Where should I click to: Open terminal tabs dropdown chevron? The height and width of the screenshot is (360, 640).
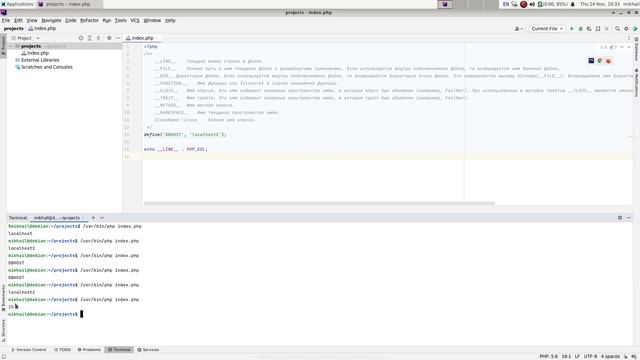click(102, 218)
